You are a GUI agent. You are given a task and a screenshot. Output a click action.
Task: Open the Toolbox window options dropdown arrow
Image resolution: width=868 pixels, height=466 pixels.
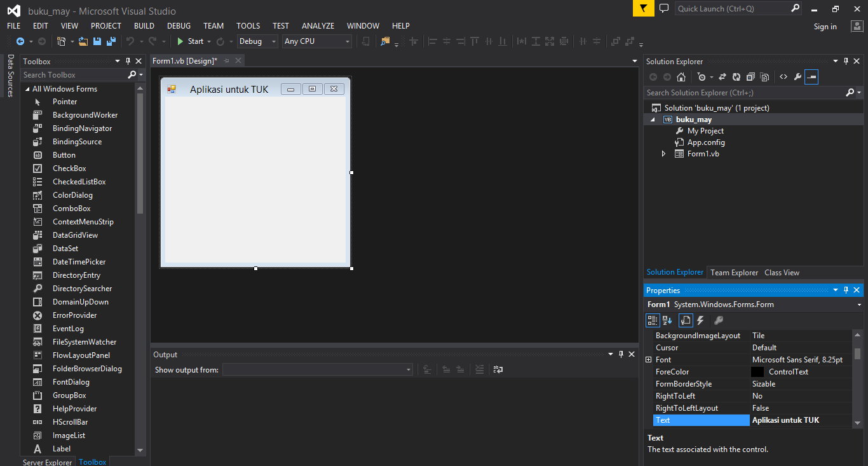[x=118, y=61]
